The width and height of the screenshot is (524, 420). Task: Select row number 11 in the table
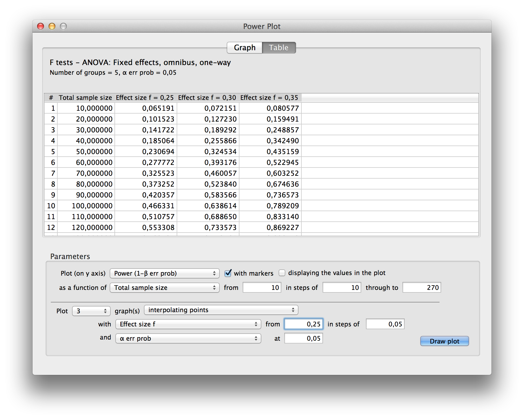point(51,217)
